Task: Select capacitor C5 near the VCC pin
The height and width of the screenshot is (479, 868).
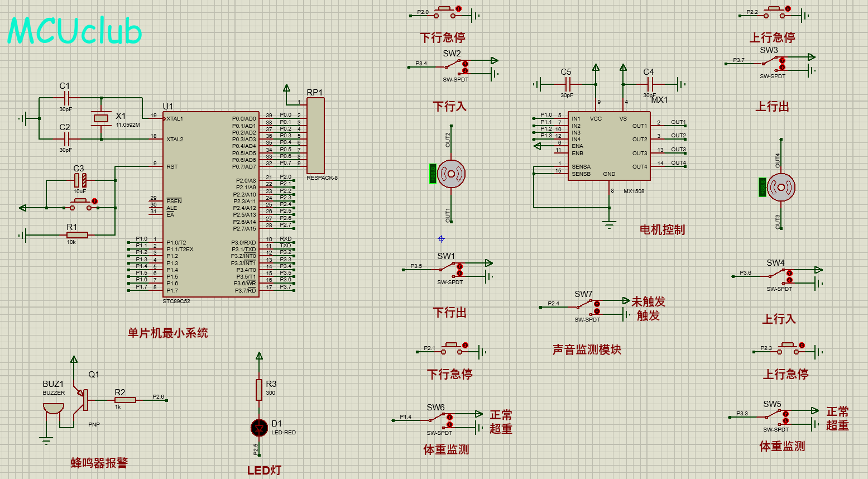Action: (568, 85)
